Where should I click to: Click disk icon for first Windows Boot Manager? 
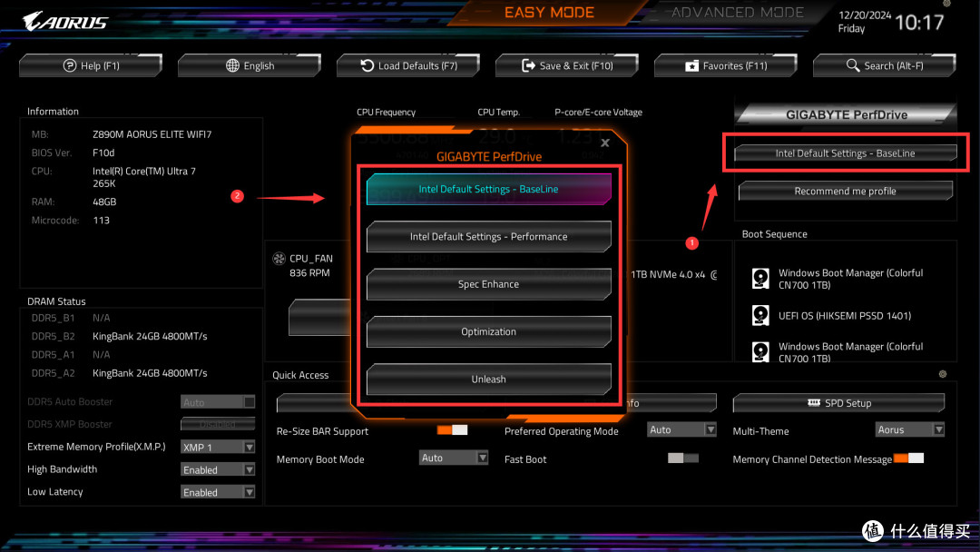click(x=760, y=278)
